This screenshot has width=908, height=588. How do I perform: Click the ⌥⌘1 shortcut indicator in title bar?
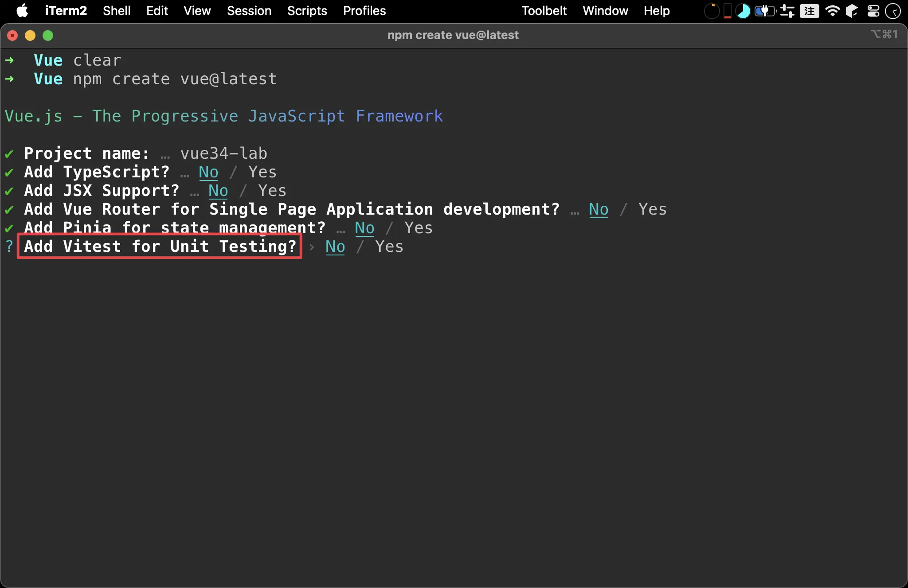[885, 34]
